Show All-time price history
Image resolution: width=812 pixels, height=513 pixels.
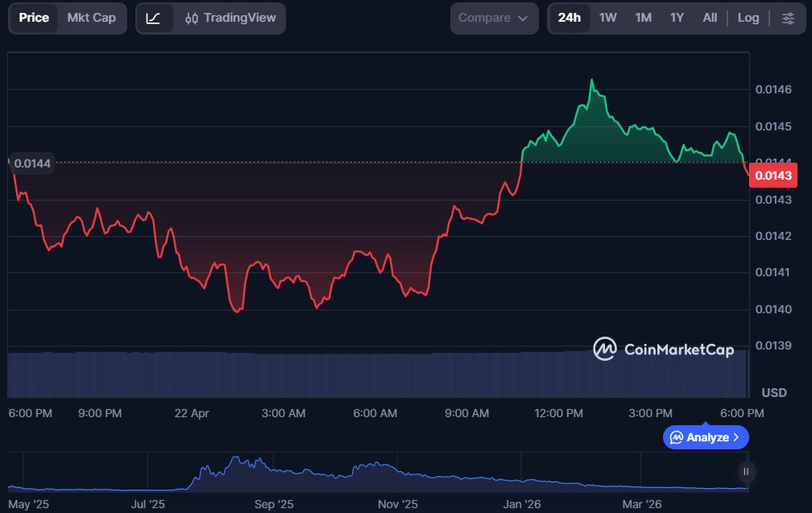(710, 18)
